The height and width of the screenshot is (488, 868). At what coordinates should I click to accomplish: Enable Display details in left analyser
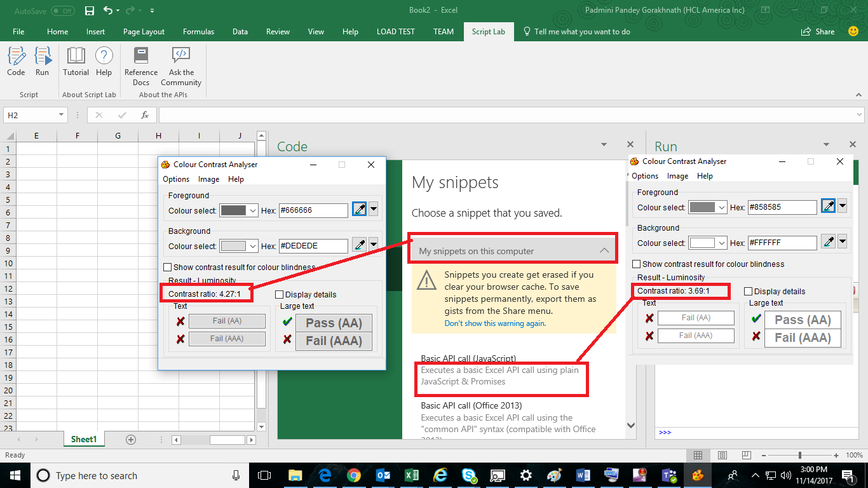coord(280,295)
